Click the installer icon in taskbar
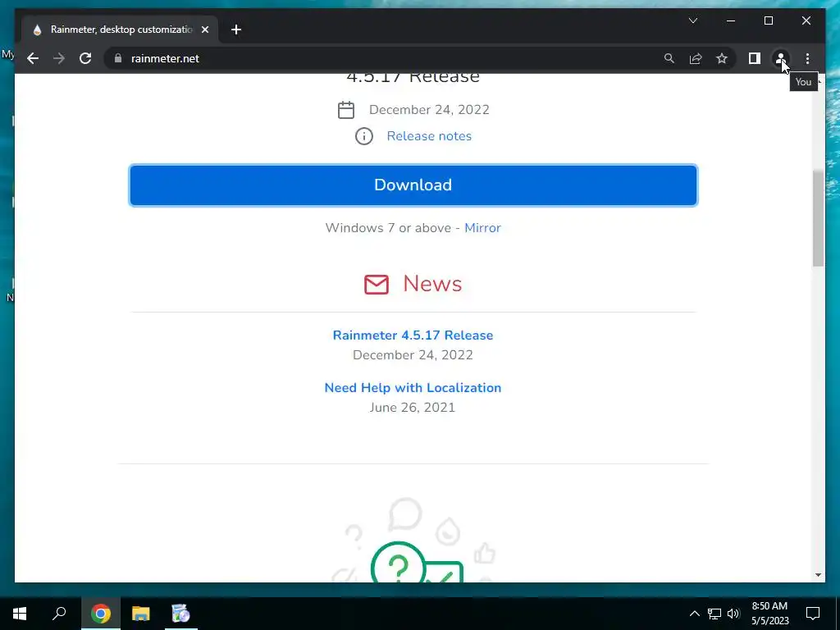Viewport: 840px width, 630px height. coord(180,614)
